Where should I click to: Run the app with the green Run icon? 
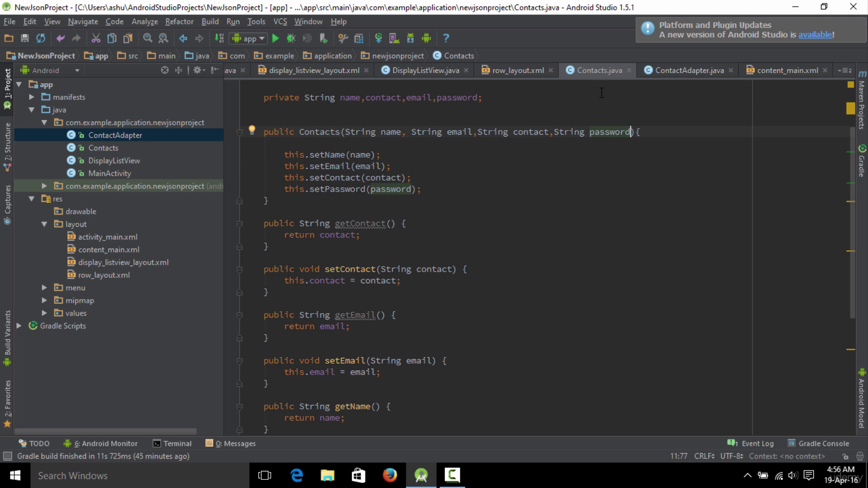pyautogui.click(x=276, y=38)
